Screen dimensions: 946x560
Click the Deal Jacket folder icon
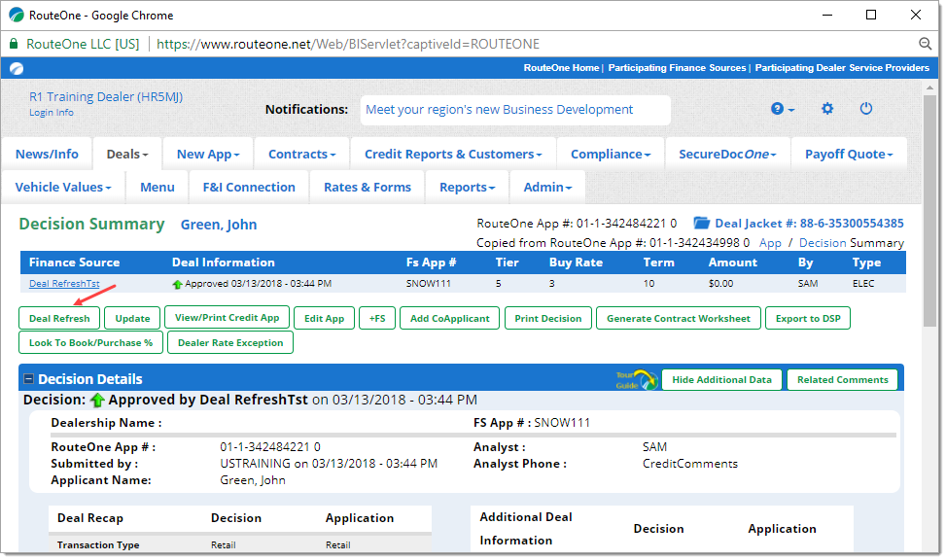tap(701, 224)
